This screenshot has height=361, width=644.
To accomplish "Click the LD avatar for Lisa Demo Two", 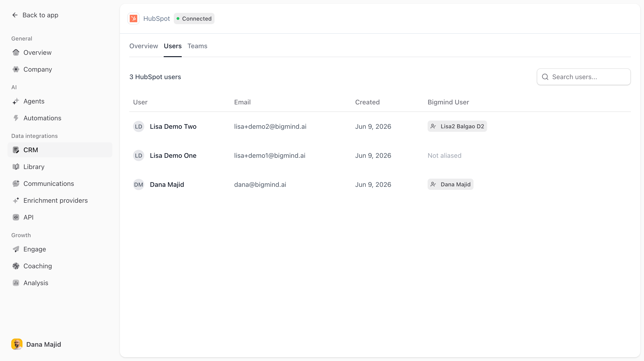I will [x=138, y=126].
